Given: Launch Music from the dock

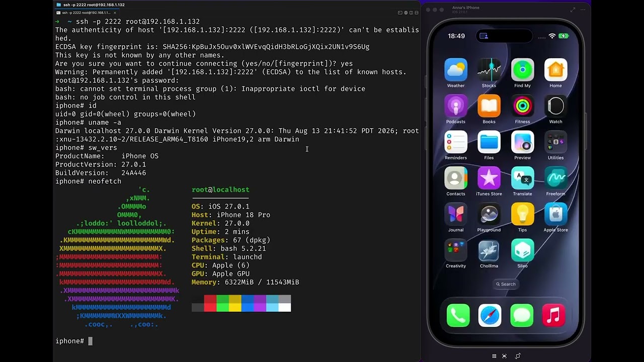Looking at the screenshot, I should tap(553, 315).
